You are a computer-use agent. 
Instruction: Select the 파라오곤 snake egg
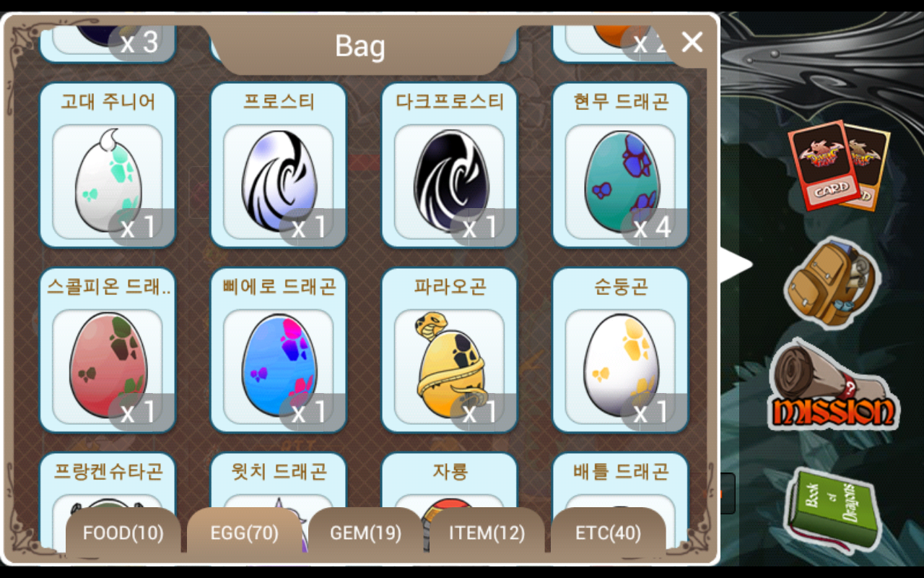tap(450, 350)
